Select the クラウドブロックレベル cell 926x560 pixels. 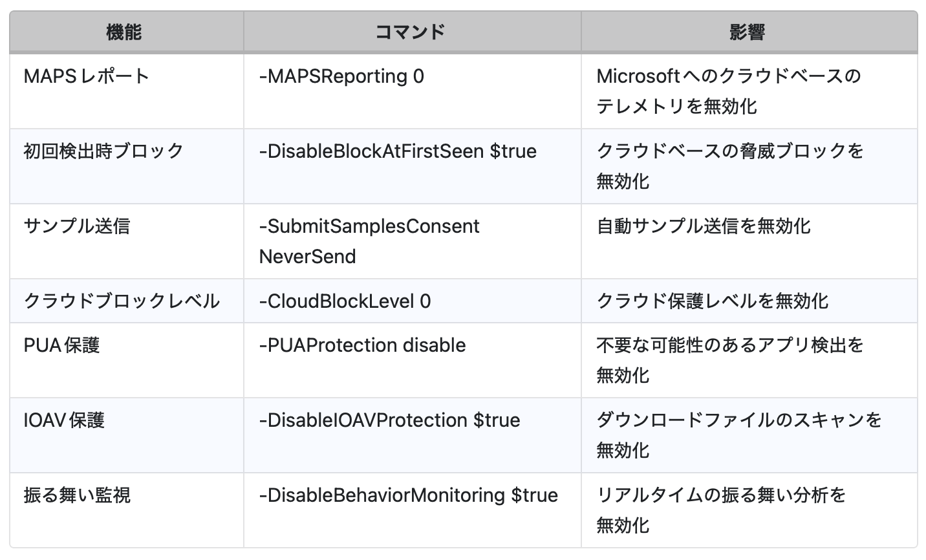pos(122,301)
